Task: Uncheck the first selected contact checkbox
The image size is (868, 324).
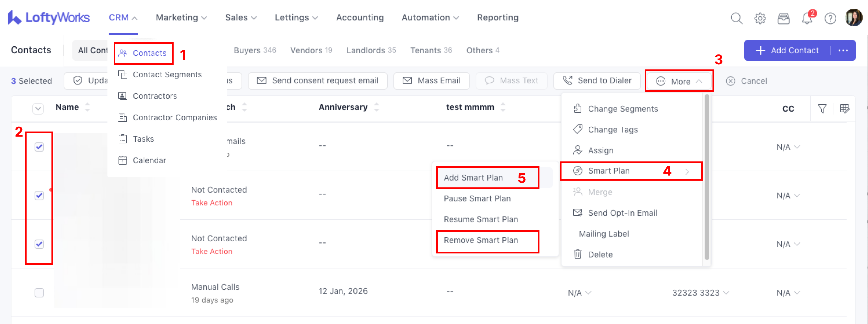Action: click(39, 147)
